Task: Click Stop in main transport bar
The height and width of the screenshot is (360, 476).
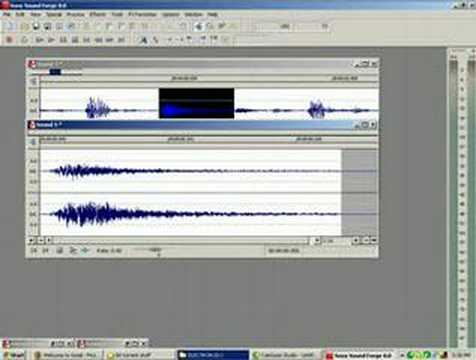Action: [75, 40]
